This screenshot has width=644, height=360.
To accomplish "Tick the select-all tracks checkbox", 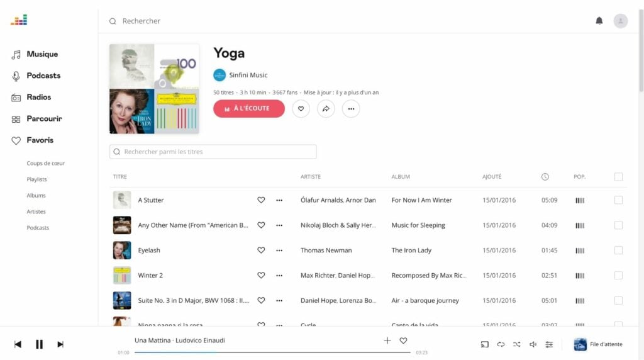I will click(x=618, y=177).
